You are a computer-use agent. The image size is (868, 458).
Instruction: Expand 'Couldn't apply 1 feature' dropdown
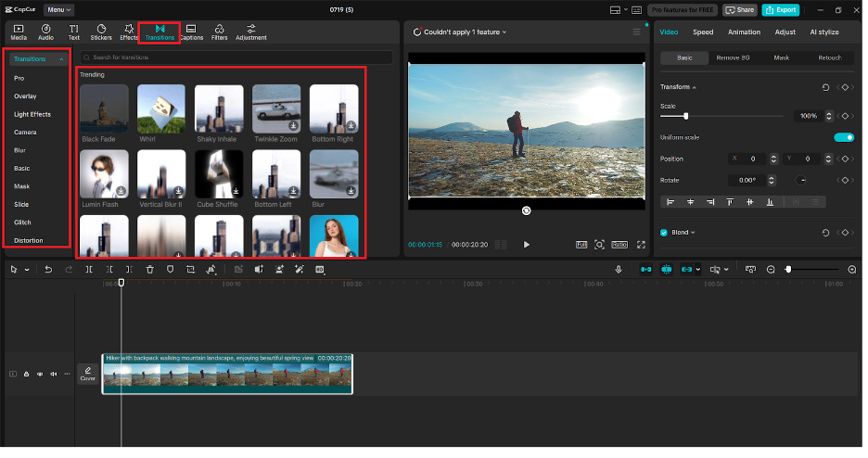(504, 32)
